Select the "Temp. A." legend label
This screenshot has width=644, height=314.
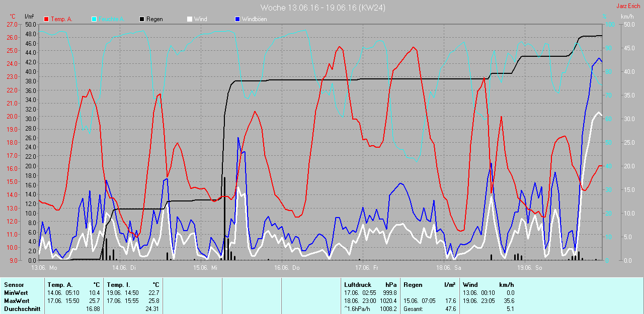[61, 19]
